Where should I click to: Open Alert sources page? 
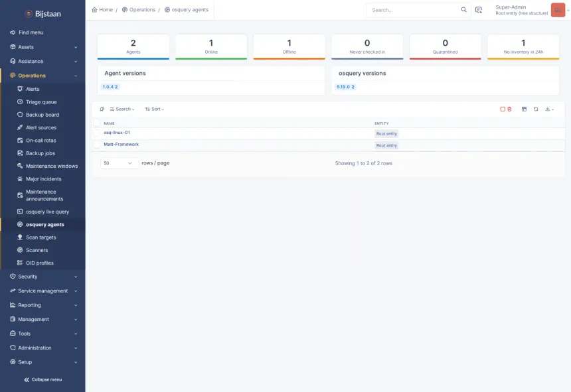41,127
